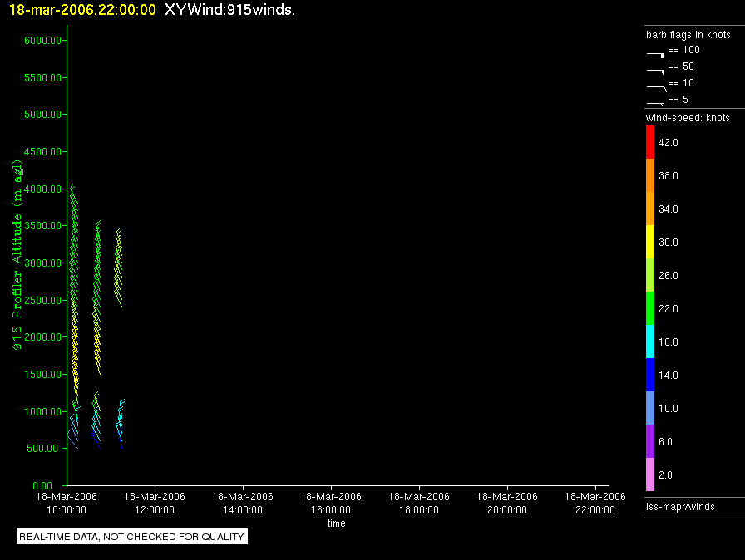Click the yellow timestamp 18-mar-2006,22:00:00
745x560 pixels.
[x=82, y=10]
